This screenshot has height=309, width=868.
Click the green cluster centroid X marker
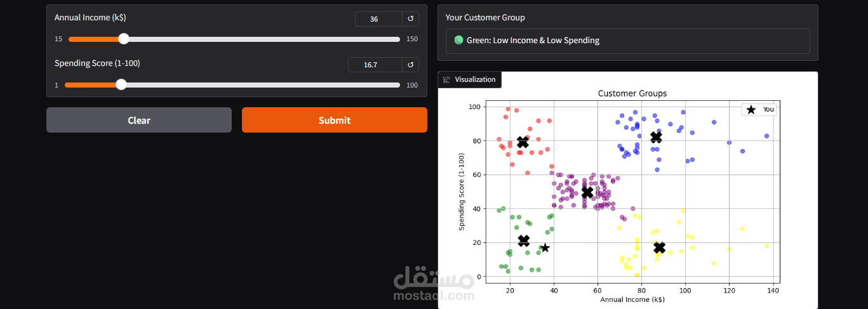524,241
